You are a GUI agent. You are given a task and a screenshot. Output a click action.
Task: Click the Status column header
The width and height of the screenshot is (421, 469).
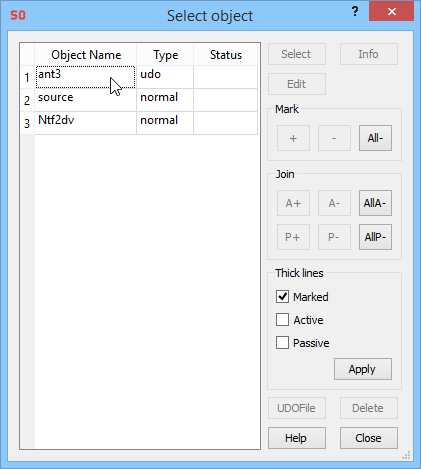pyautogui.click(x=226, y=55)
